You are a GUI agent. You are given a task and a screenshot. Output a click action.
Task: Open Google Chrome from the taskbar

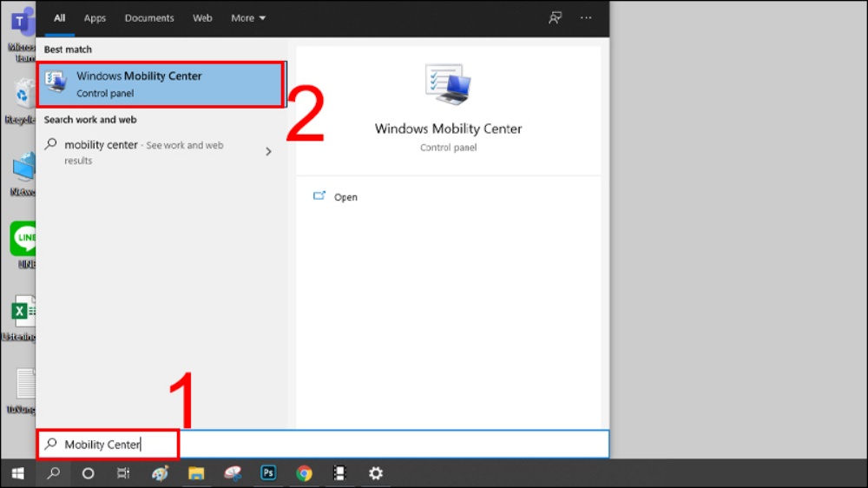[x=304, y=473]
